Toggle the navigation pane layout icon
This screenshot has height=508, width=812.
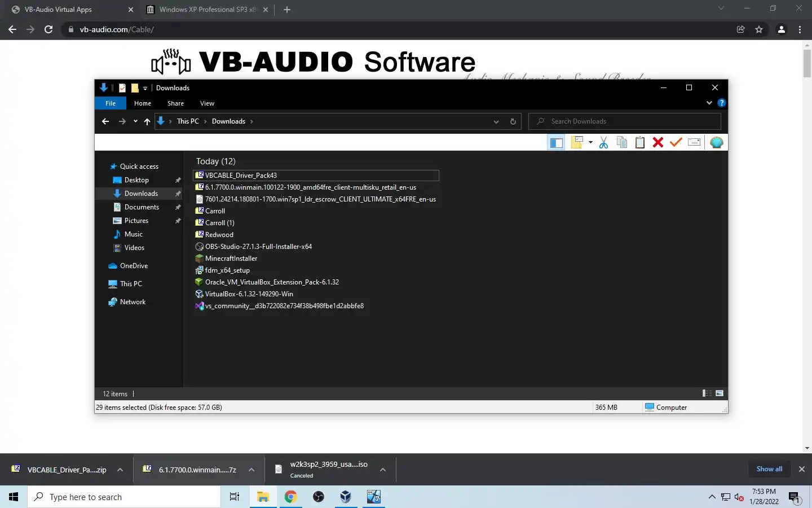[556, 143]
